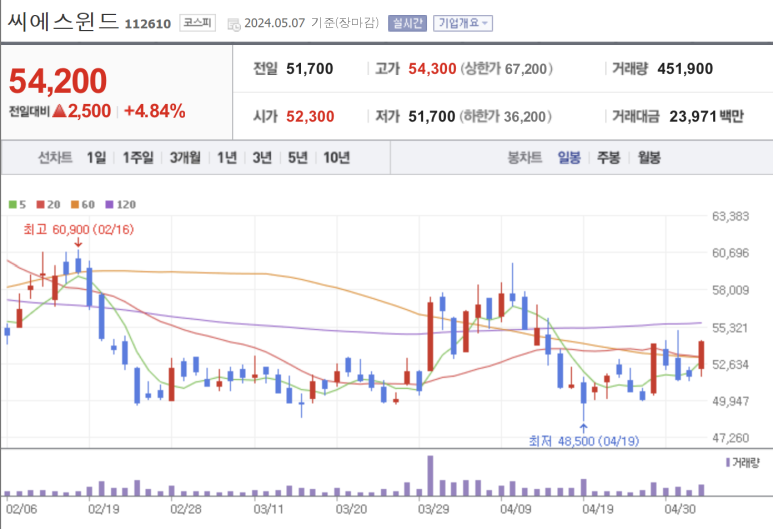This screenshot has height=529, width=773.
Task: Select the 5년 line chart period
Action: [x=298, y=158]
